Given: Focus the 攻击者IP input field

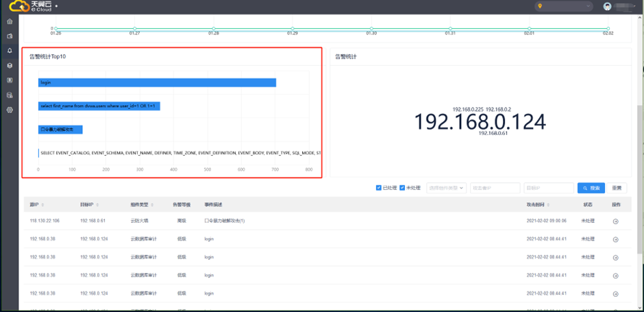Looking at the screenshot, I should click(495, 188).
